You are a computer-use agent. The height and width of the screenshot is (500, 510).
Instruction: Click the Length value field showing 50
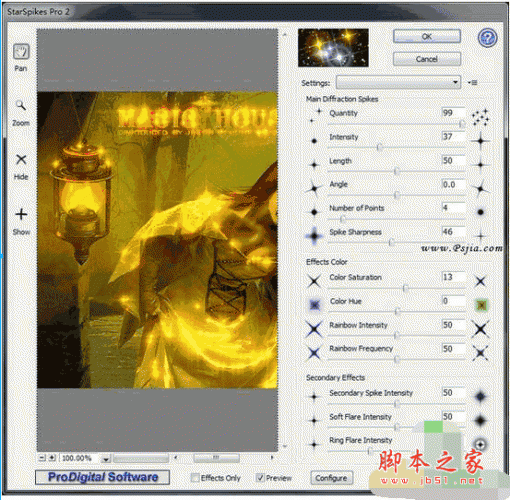pos(453,160)
